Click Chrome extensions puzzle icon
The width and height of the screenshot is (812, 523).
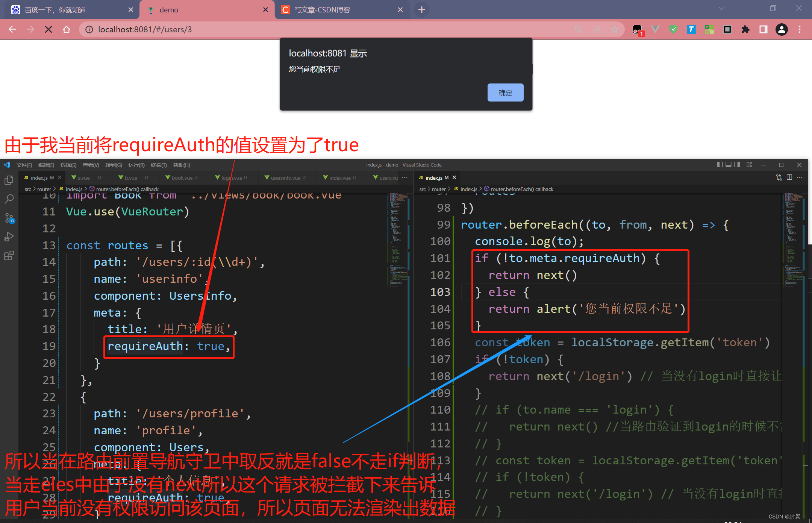745,29
